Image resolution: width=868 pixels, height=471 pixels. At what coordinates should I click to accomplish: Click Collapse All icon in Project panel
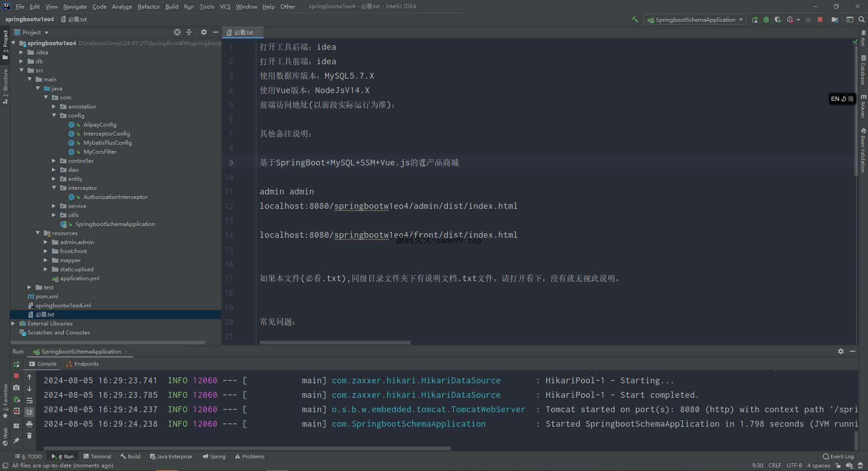189,32
